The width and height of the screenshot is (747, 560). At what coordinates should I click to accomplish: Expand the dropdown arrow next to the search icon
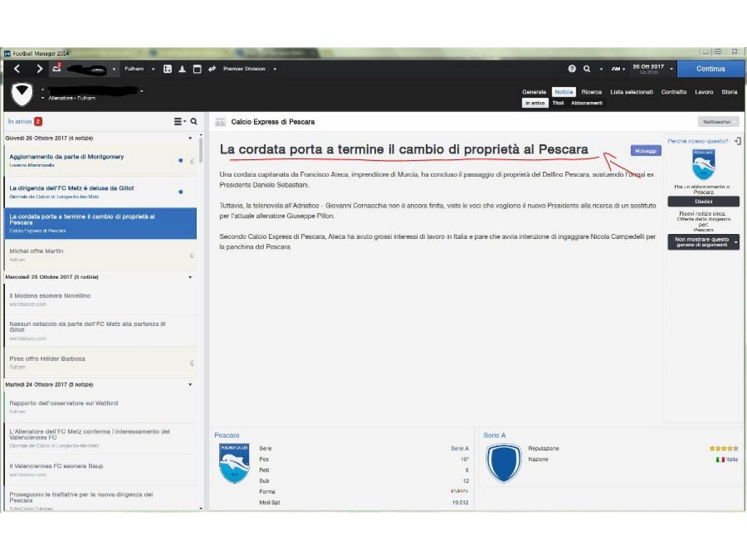[601, 69]
